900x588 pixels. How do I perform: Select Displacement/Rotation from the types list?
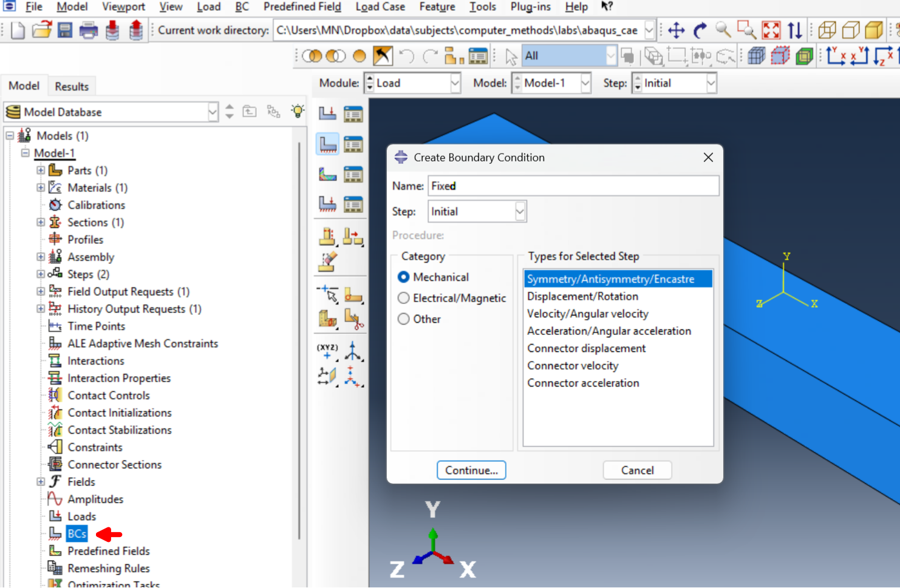point(582,297)
